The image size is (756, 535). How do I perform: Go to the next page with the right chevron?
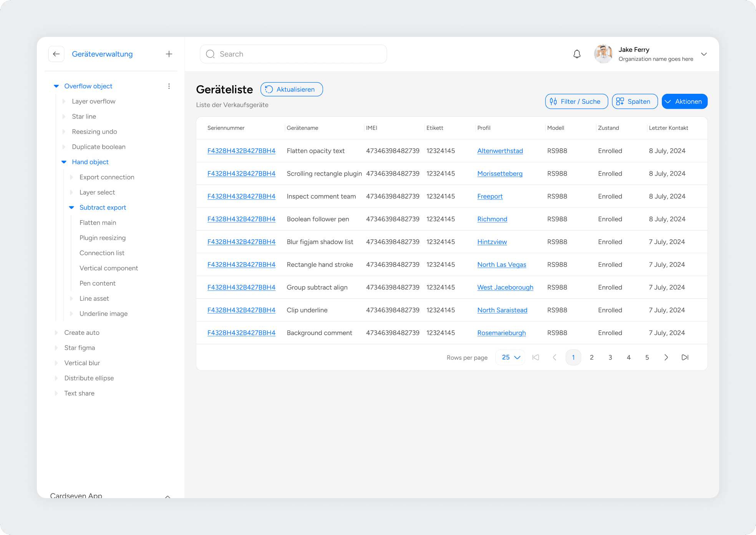(666, 357)
